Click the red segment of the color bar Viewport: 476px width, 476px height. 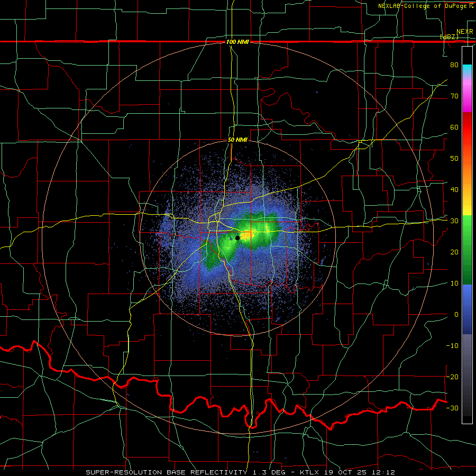467,128
